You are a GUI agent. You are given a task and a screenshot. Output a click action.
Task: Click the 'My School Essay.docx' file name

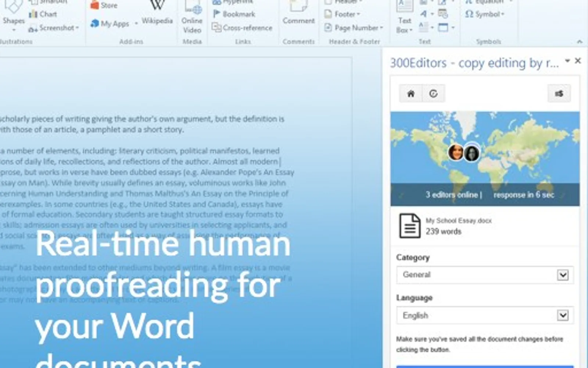click(459, 220)
